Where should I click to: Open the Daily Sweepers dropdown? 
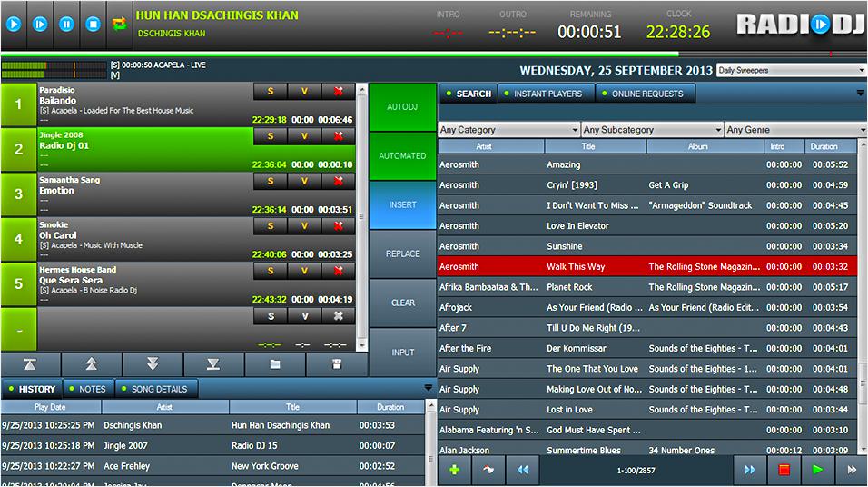pos(790,70)
